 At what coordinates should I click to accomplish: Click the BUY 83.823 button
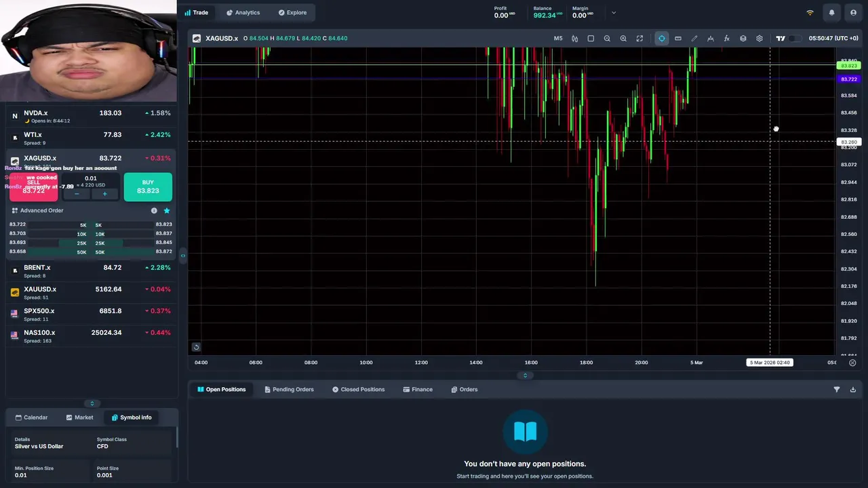148,187
